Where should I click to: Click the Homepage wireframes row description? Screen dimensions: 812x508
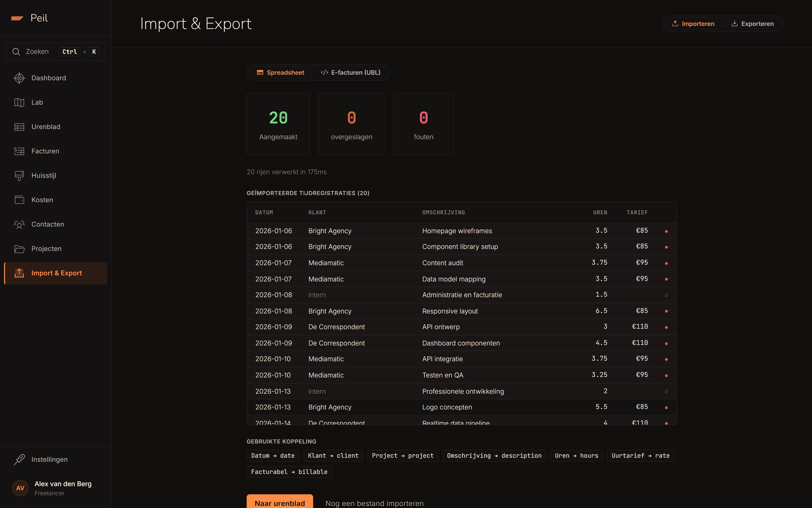pos(457,231)
